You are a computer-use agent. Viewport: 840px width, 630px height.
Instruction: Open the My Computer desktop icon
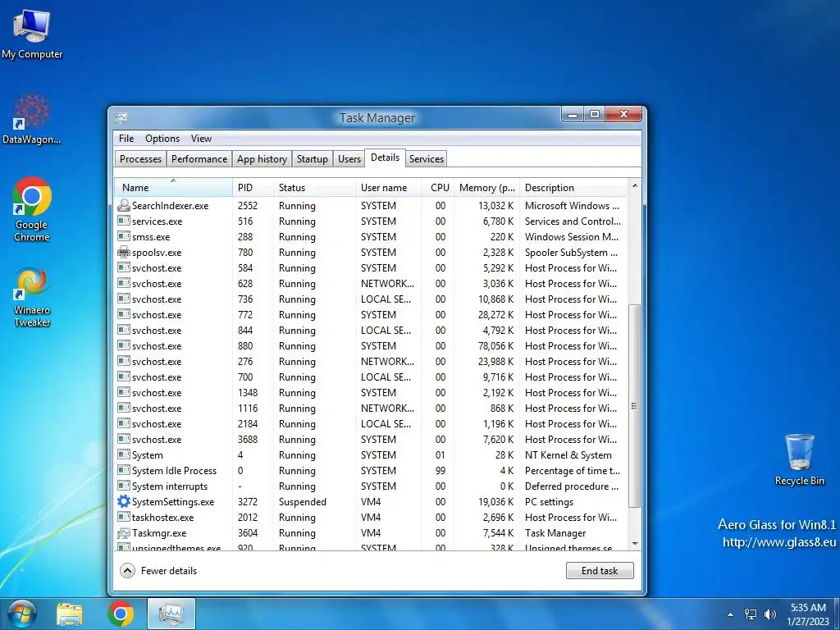click(x=32, y=34)
